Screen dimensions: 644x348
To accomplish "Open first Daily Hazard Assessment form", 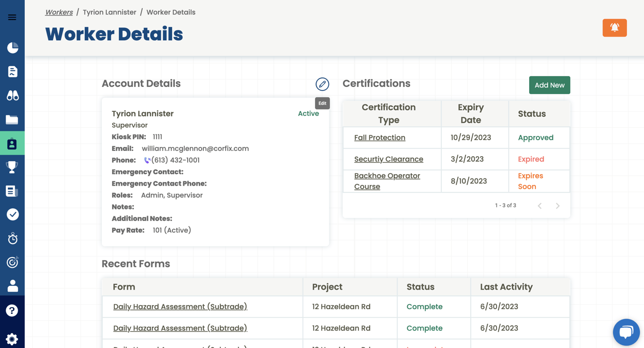I will [180, 307].
